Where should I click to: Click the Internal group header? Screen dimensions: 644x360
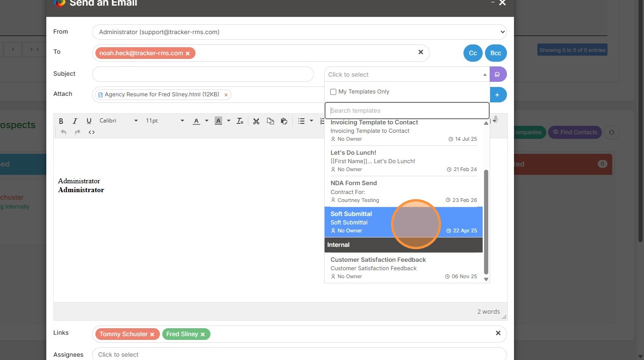tap(404, 245)
